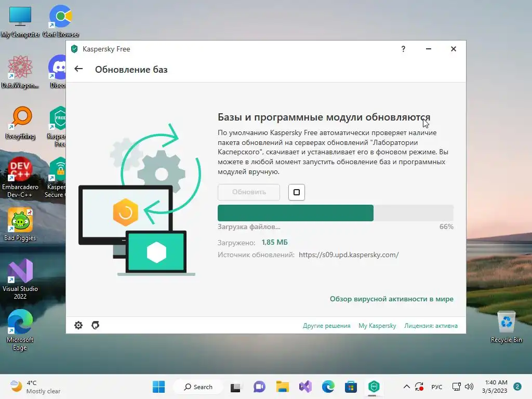
Task: Open My Kaspersky link
Action: (x=377, y=326)
